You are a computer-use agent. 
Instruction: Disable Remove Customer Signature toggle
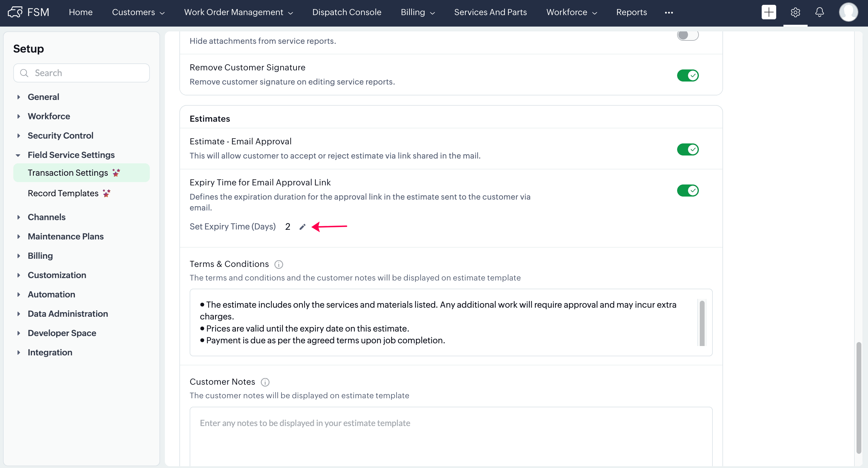click(x=687, y=75)
